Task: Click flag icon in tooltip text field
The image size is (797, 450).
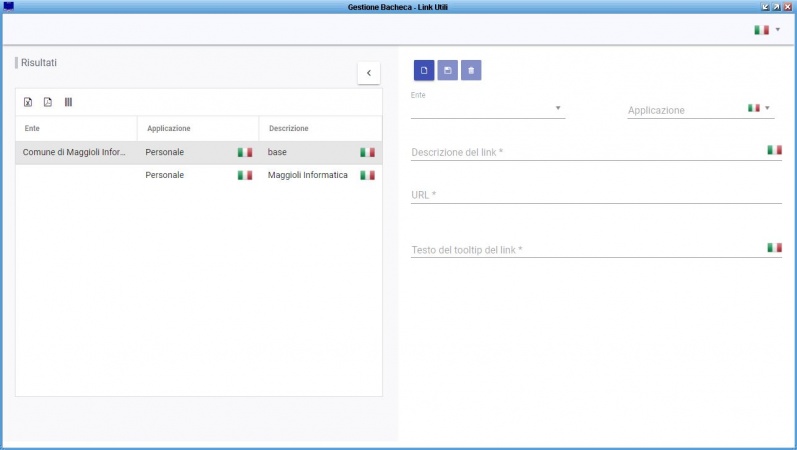Action: coord(774,247)
